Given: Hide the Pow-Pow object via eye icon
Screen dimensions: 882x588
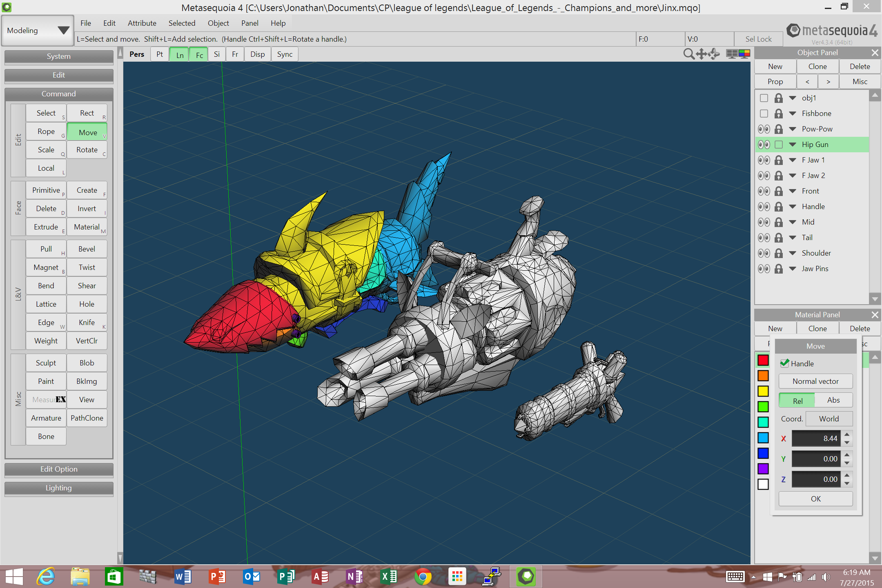Looking at the screenshot, I should pyautogui.click(x=764, y=129).
